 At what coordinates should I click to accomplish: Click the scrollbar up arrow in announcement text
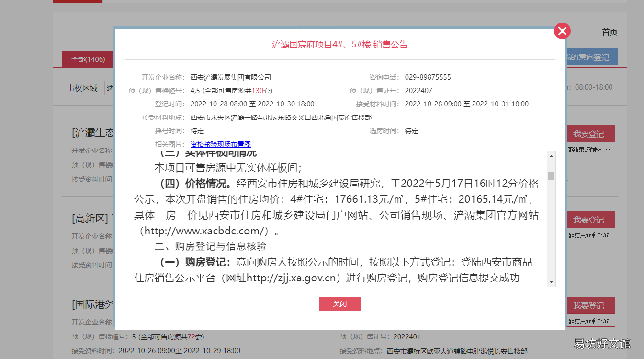click(551, 156)
